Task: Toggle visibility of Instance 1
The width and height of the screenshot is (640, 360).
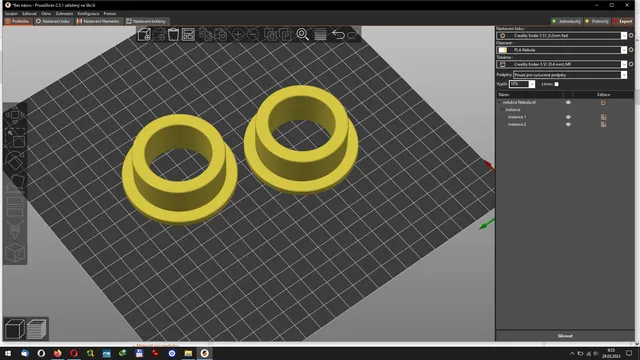Action: pyautogui.click(x=568, y=117)
